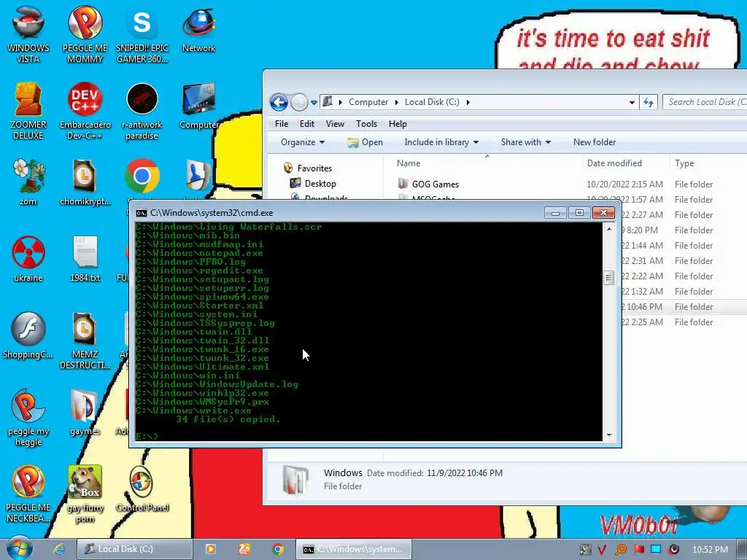Click the cmd window scrollbar thumb
This screenshot has width=747, height=560.
click(608, 278)
